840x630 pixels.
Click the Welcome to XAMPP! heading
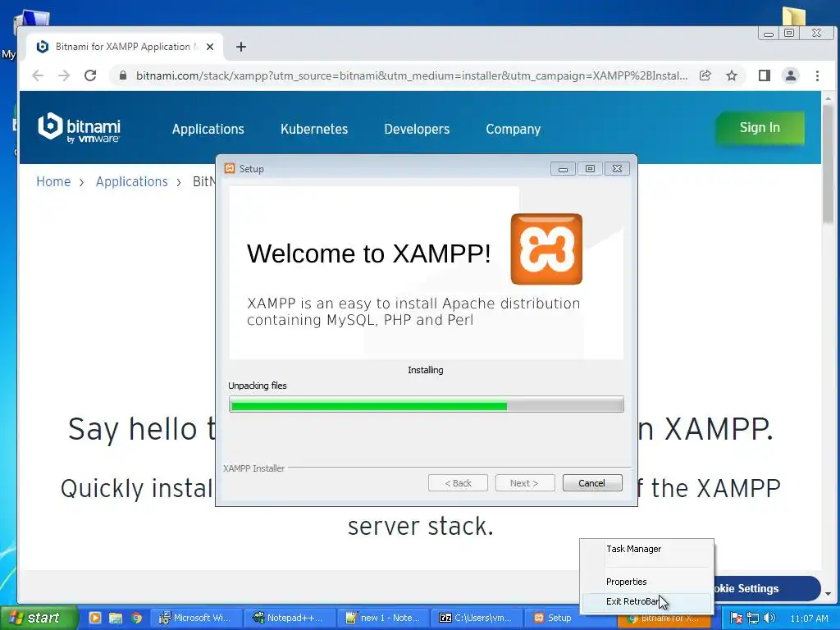click(x=368, y=253)
